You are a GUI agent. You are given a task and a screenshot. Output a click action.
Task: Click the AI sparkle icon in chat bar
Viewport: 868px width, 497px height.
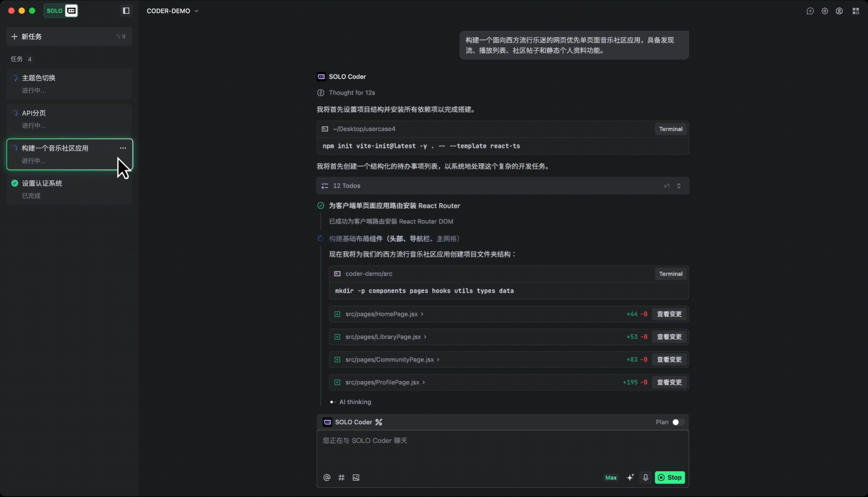(x=630, y=478)
